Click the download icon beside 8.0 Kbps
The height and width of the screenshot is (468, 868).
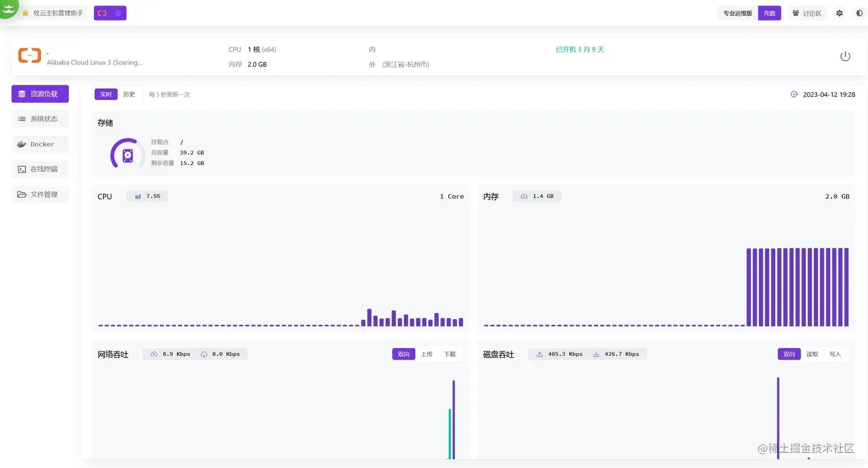(204, 354)
